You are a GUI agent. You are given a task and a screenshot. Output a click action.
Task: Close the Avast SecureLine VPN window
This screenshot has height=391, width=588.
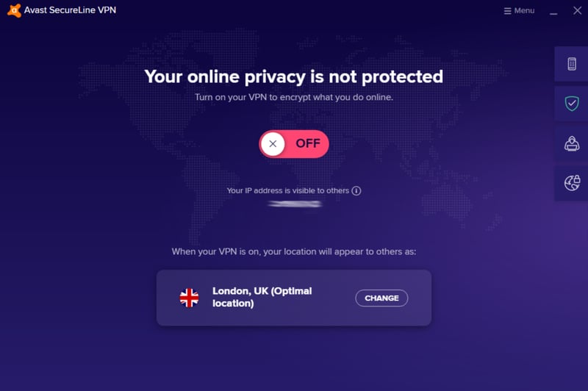(x=578, y=10)
